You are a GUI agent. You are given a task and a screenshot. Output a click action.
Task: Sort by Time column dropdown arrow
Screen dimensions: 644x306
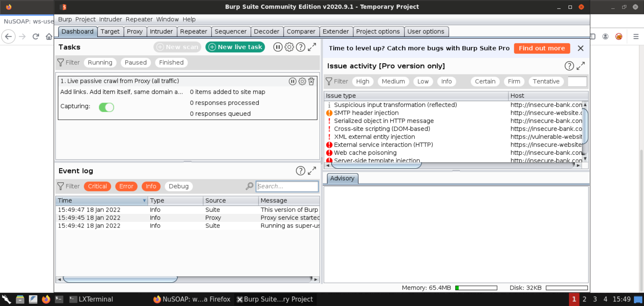tap(144, 201)
